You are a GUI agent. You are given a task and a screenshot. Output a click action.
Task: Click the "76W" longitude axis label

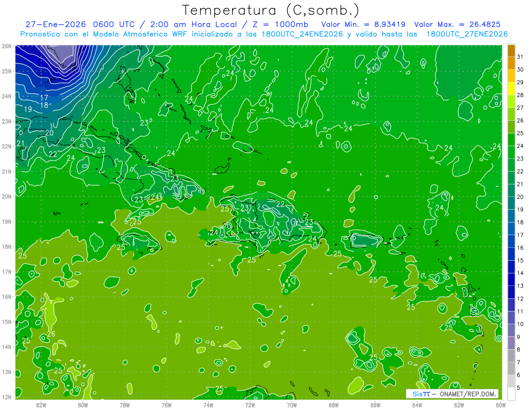coord(166,405)
